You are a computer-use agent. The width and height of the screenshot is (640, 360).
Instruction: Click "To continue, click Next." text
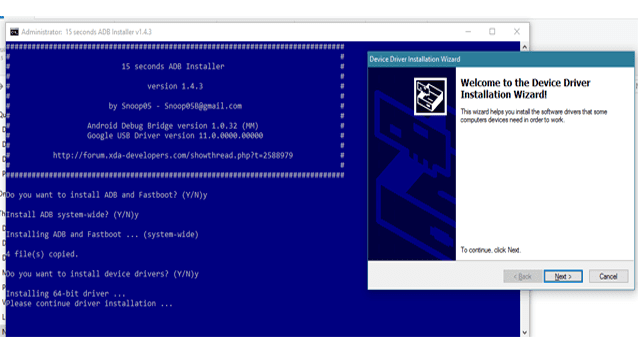coord(491,250)
